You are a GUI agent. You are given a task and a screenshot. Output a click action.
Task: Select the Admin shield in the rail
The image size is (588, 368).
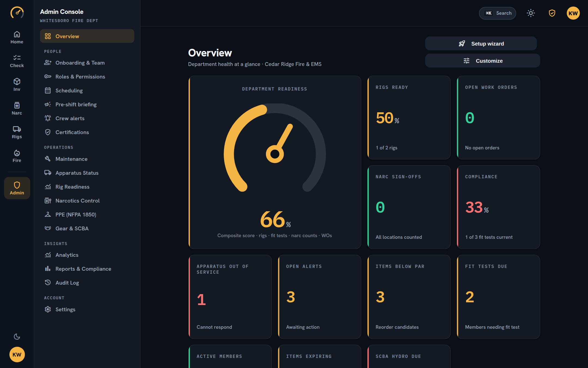[x=17, y=188]
